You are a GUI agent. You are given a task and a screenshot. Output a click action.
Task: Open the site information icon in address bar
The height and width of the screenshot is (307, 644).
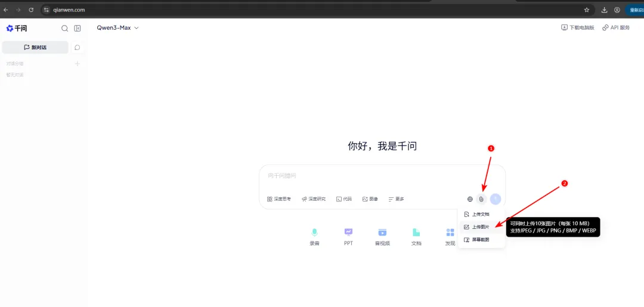(47, 10)
